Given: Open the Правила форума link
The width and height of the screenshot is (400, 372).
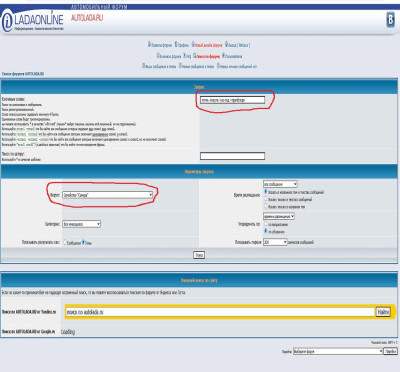Looking at the screenshot, I should 161,45.
